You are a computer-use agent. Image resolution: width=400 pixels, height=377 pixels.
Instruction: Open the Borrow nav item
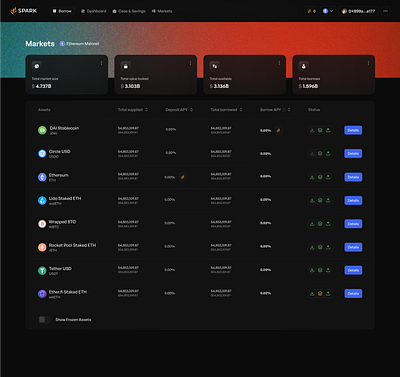pyautogui.click(x=62, y=11)
